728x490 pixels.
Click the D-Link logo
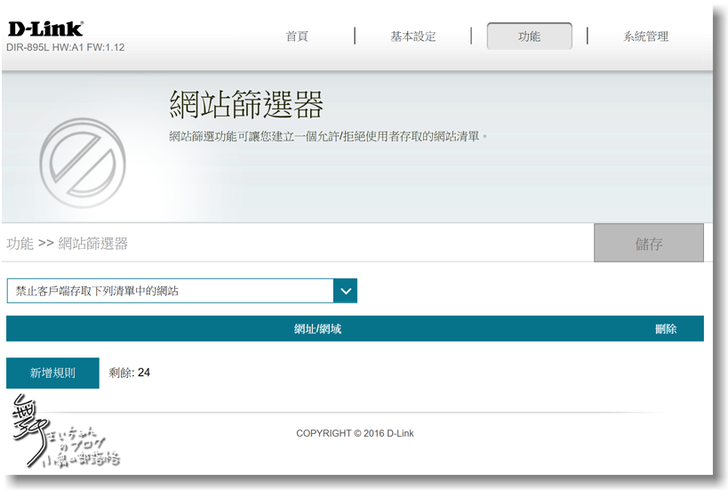click(x=45, y=28)
